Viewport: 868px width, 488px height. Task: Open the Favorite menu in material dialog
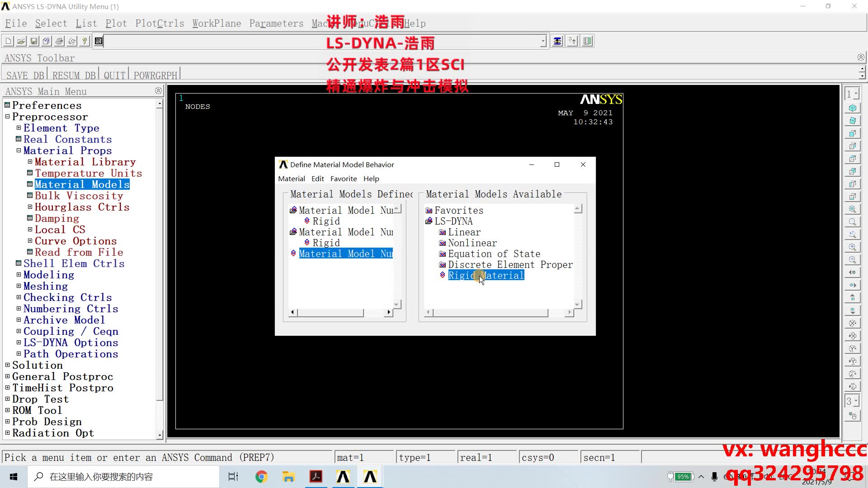(343, 179)
